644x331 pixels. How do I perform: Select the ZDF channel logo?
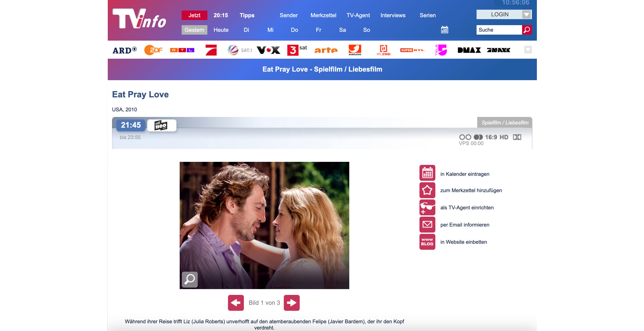pyautogui.click(x=153, y=50)
